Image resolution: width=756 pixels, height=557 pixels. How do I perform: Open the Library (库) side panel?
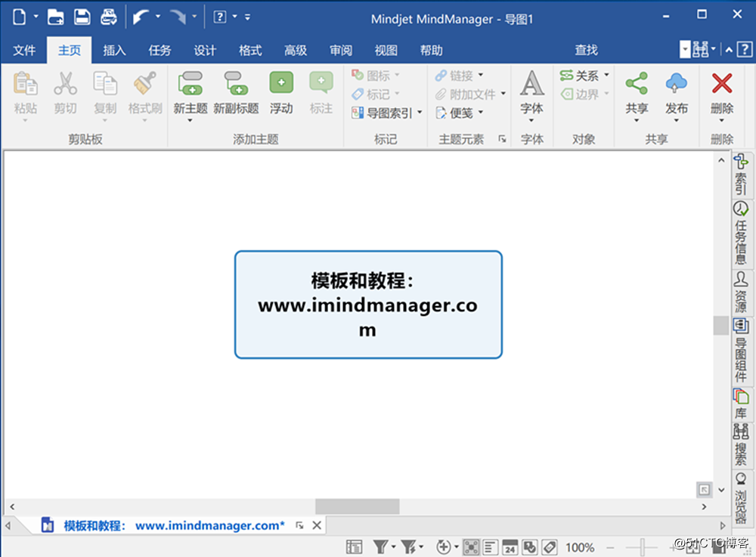[741, 404]
